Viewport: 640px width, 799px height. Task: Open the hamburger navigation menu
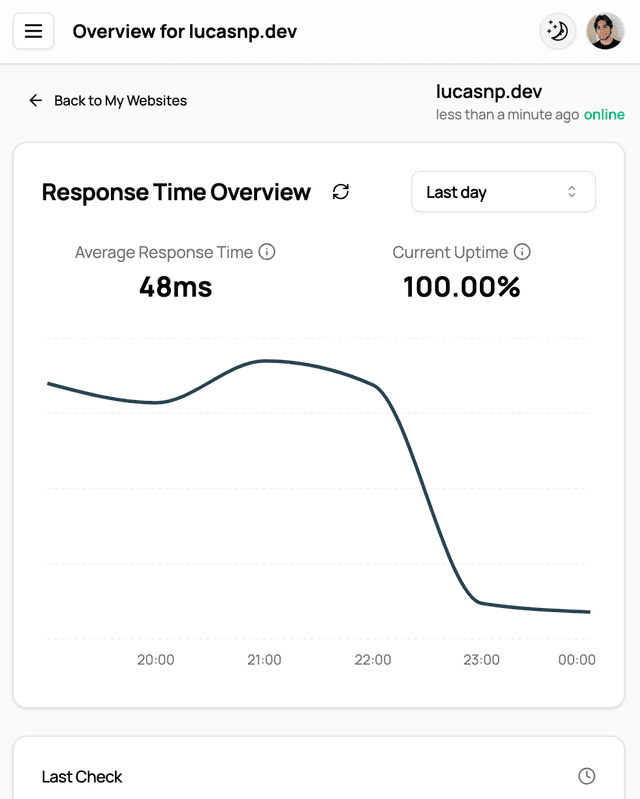coord(33,32)
